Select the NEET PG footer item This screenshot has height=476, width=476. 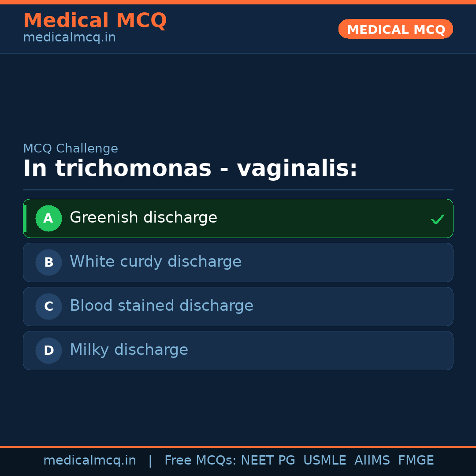(x=268, y=460)
